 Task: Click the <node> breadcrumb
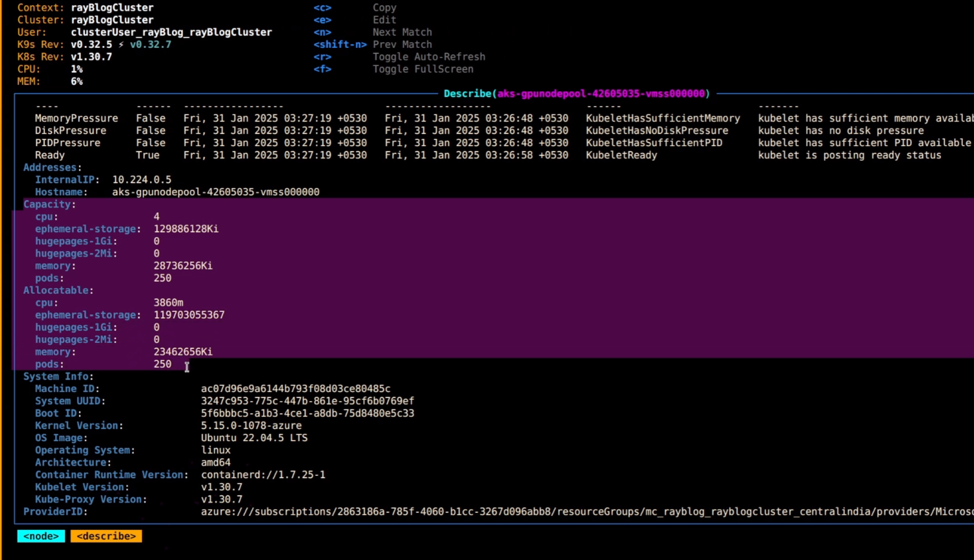(41, 536)
